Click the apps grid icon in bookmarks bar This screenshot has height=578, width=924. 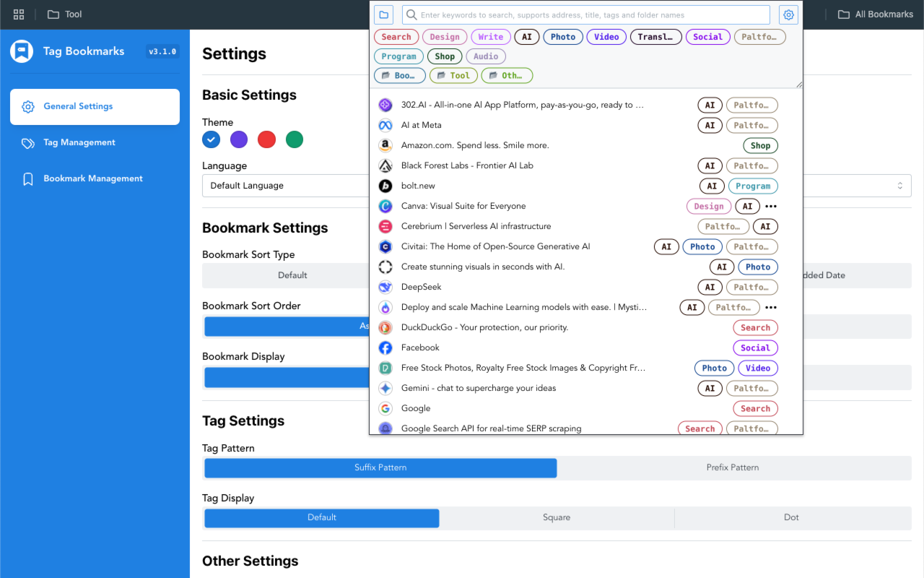coord(19,14)
